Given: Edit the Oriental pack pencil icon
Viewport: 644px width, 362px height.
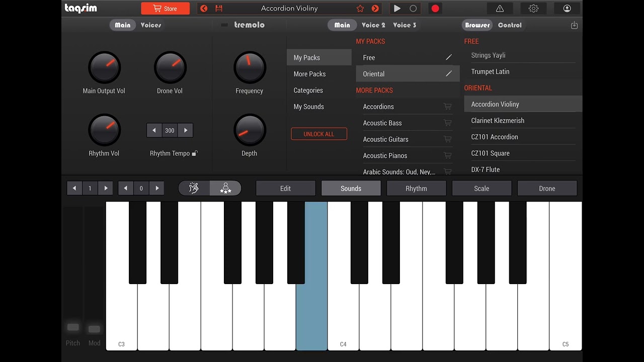Looking at the screenshot, I should click(x=449, y=74).
